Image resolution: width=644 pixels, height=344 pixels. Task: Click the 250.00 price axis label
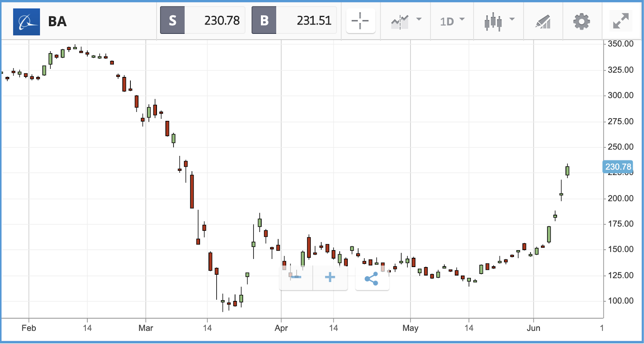point(620,147)
